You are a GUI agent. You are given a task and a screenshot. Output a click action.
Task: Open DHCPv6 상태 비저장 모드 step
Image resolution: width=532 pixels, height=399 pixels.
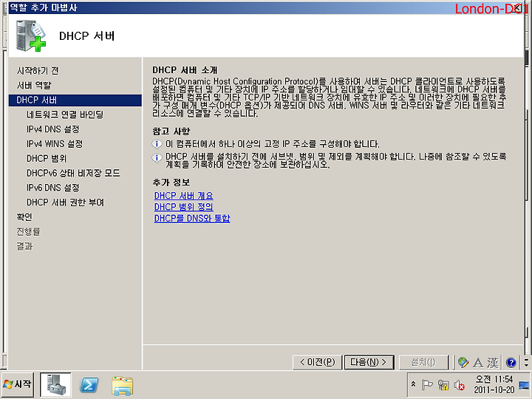point(73,173)
